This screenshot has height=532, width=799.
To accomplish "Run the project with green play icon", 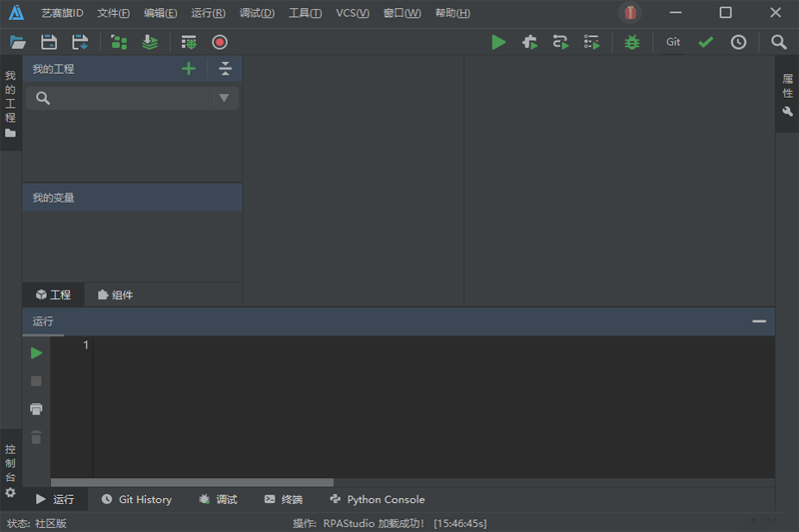I will pyautogui.click(x=498, y=42).
